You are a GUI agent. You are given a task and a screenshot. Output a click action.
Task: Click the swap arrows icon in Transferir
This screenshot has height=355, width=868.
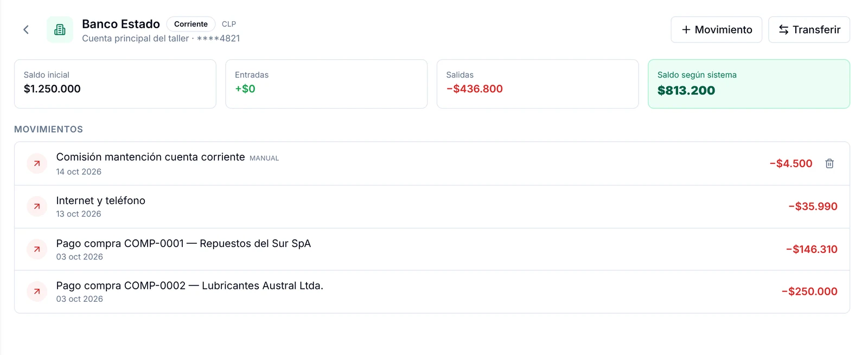tap(784, 30)
